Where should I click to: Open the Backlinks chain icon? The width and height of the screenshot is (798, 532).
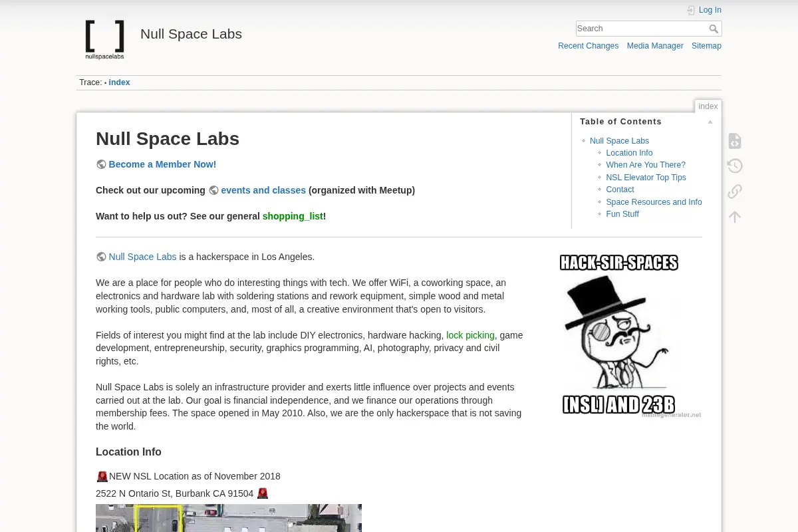pos(734,192)
